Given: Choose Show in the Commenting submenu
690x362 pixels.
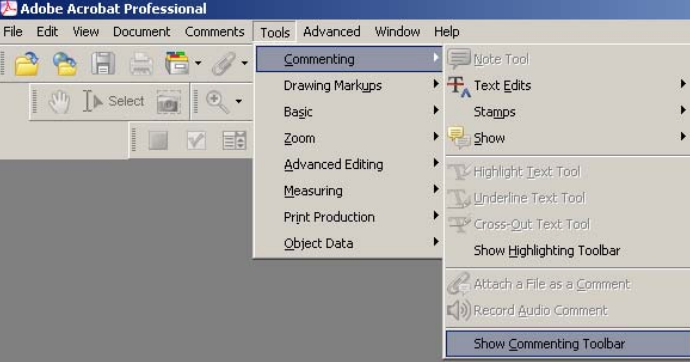Looking at the screenshot, I should click(568, 138).
